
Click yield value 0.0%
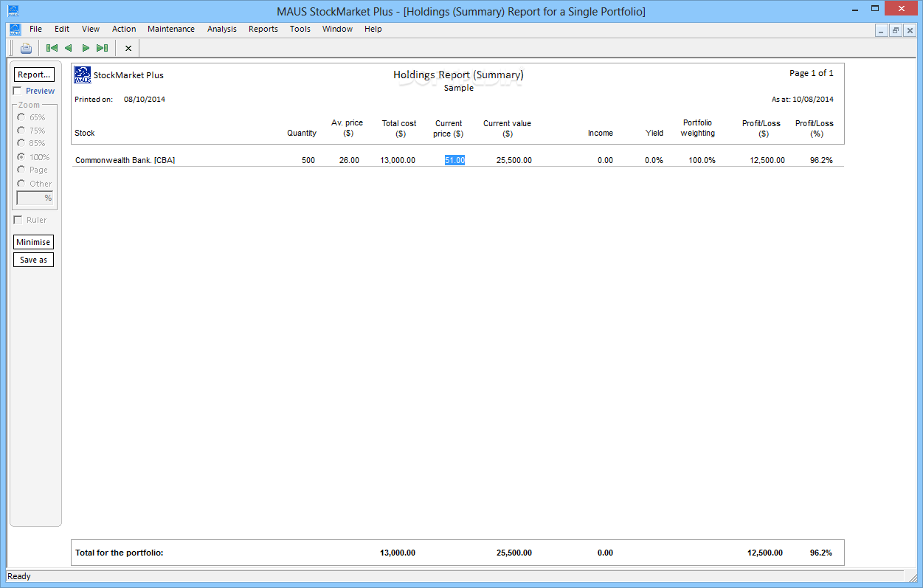[654, 160]
